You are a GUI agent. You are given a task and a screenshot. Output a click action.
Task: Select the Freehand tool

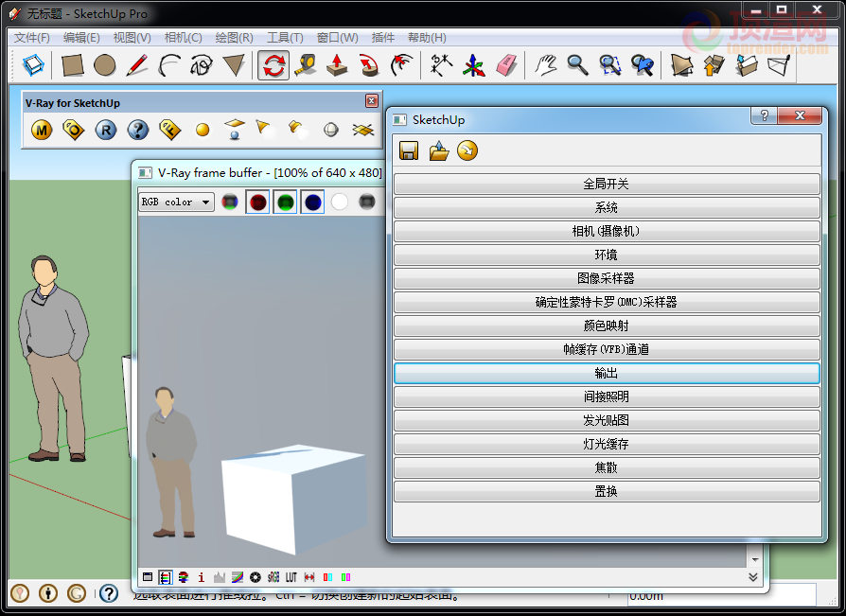[x=202, y=65]
